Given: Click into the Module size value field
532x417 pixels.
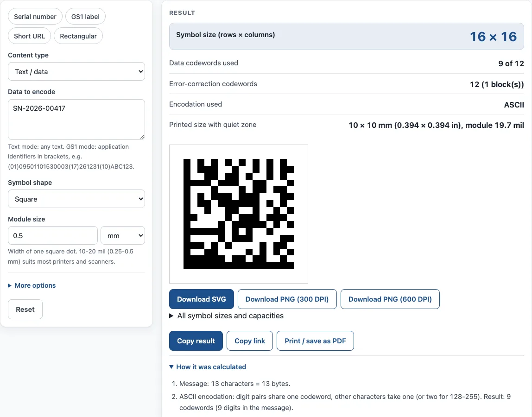Looking at the screenshot, I should pos(52,235).
